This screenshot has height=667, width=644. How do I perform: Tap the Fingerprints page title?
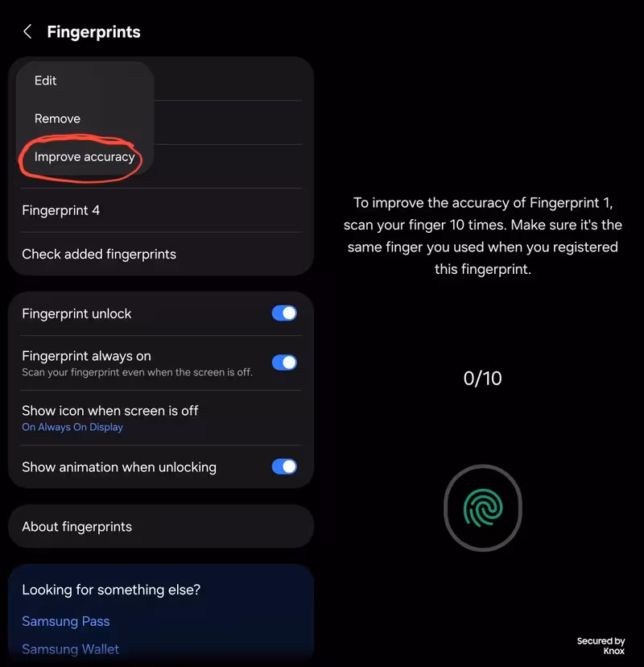93,32
